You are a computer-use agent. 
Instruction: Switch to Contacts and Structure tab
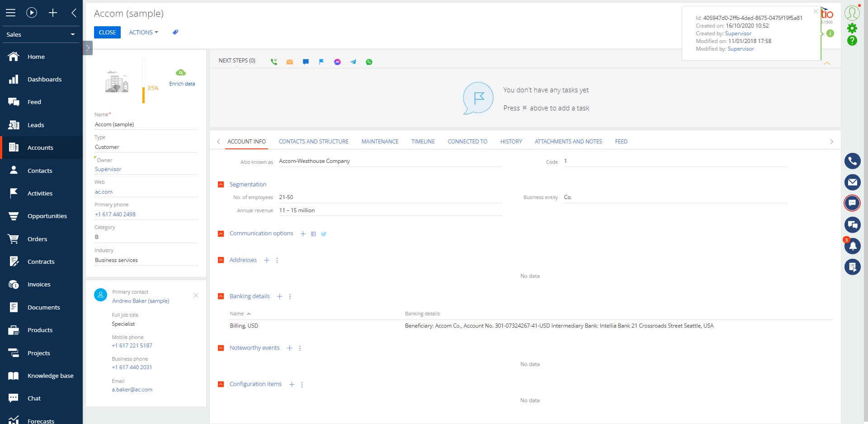click(313, 141)
